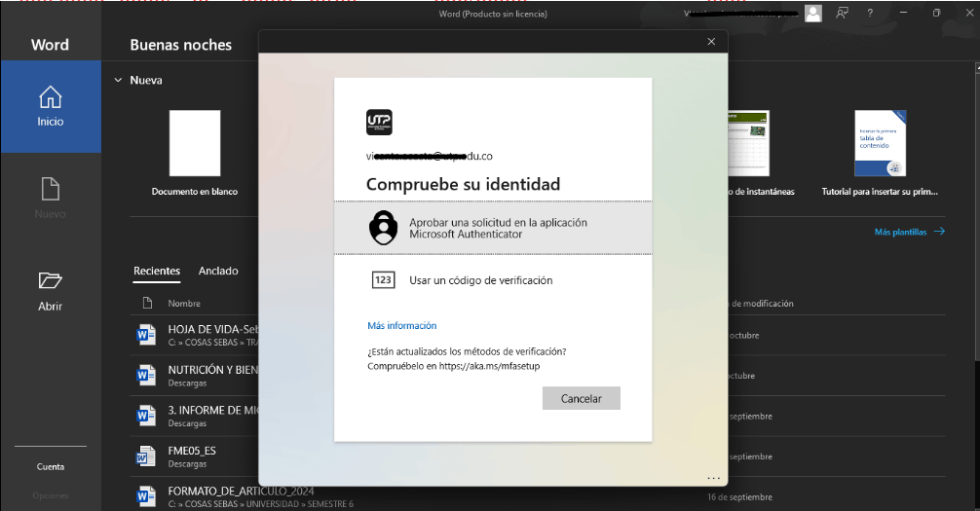The height and width of the screenshot is (511, 980).
Task: Open NUTRICIÓN Y BIEN recent document
Action: (x=212, y=376)
